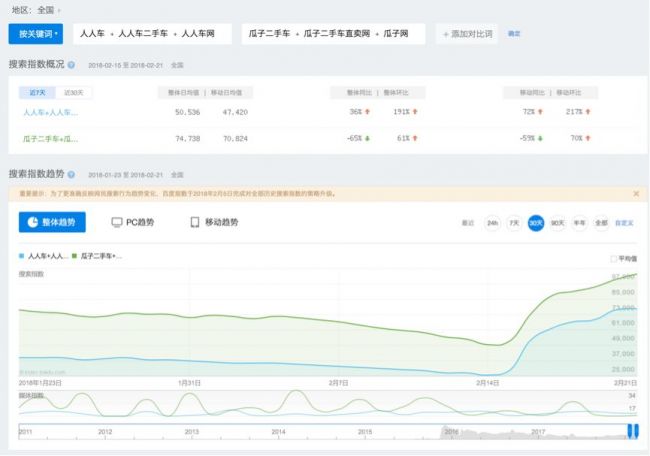Toggle blue 人人车 legend swatch

pos(22,256)
